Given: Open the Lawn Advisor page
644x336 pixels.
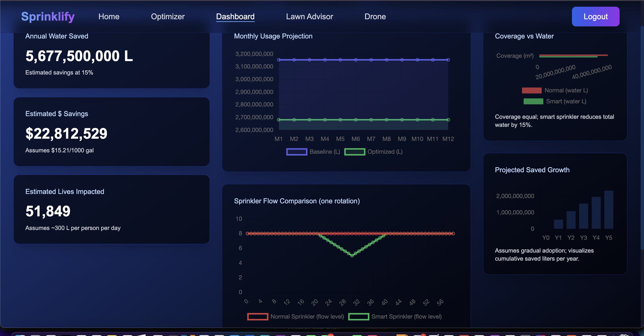Looking at the screenshot, I should (x=309, y=17).
